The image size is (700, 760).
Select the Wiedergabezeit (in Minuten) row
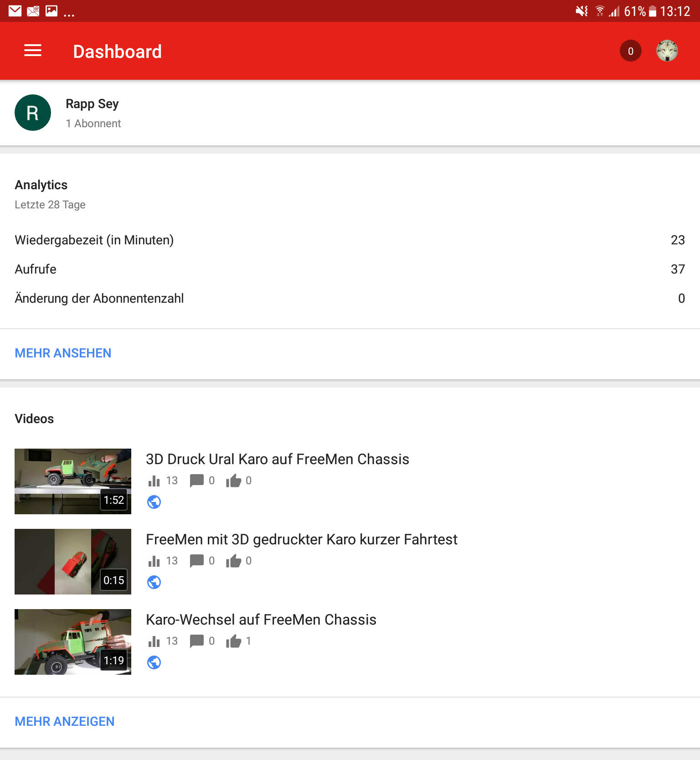click(350, 240)
